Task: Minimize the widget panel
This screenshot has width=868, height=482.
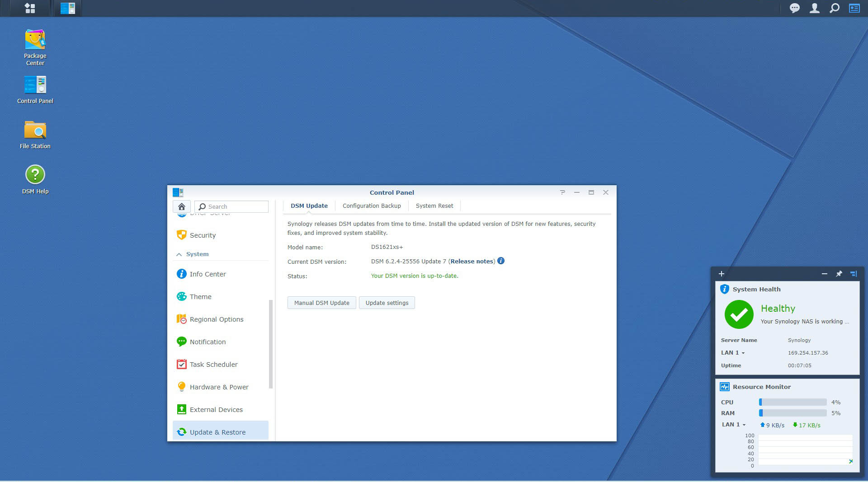Action: pyautogui.click(x=825, y=274)
